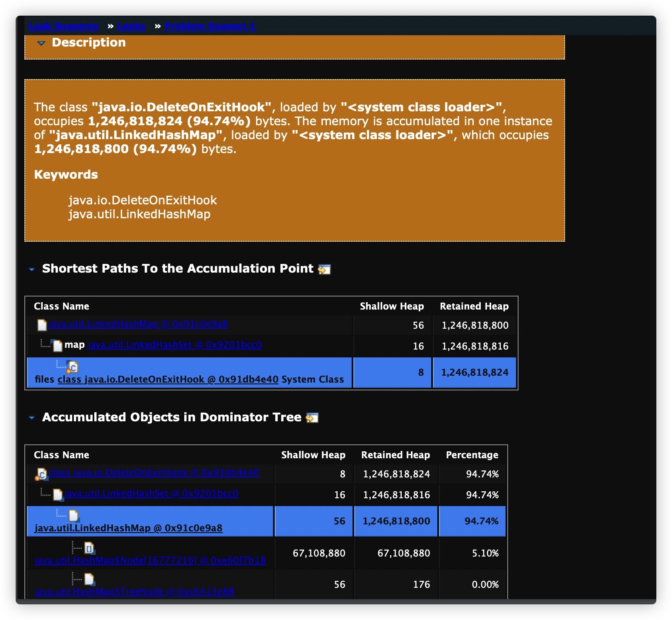Click keyword java.util.LinkedHashMap
Viewport: 672px width, 620px height.
point(140,214)
